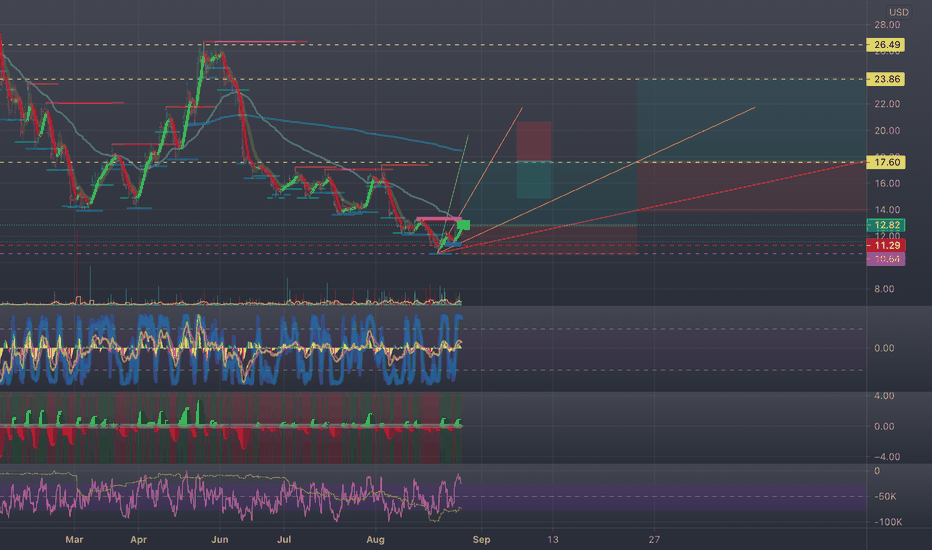Click the Mar date label
The width and height of the screenshot is (932, 550).
[74, 540]
